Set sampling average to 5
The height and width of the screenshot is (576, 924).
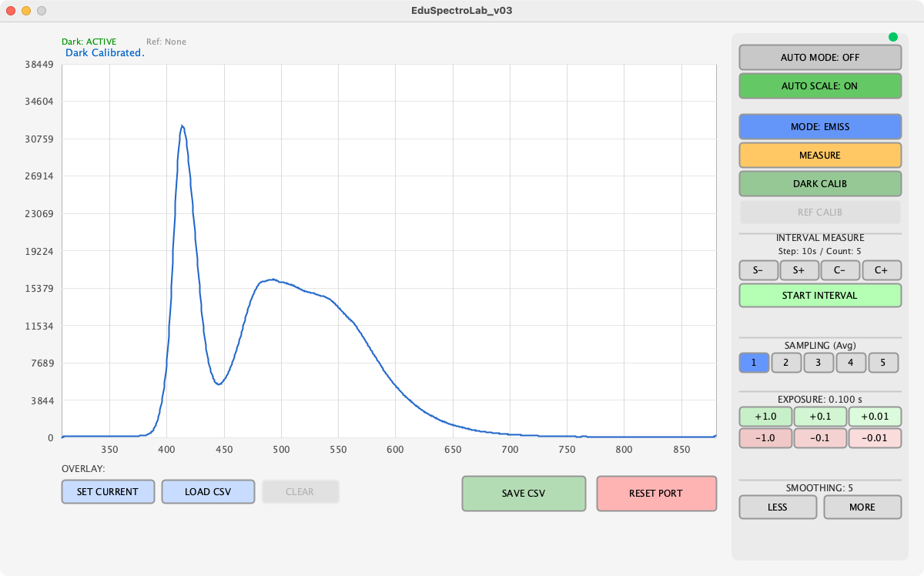884,363
